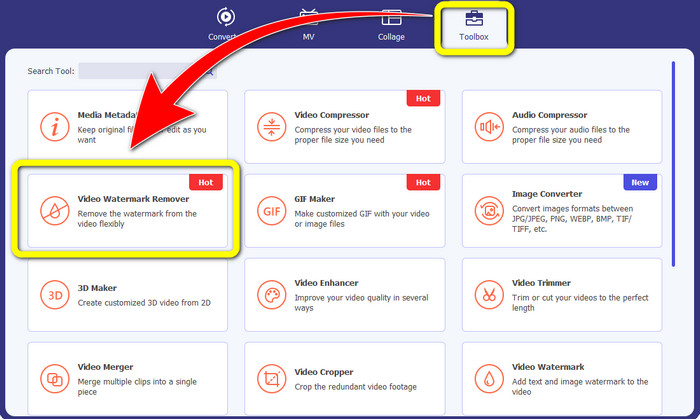Screen dimensions: 700x419
Task: Open the GIF Maker icon
Action: pyautogui.click(x=271, y=211)
